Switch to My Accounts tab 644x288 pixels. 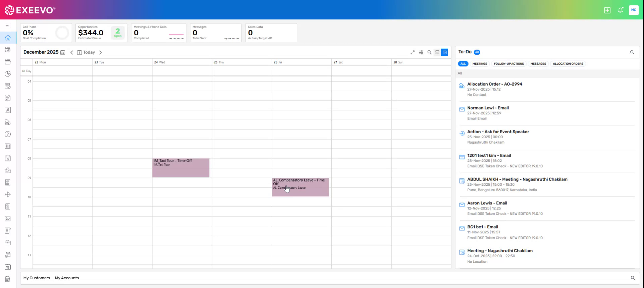click(x=67, y=278)
